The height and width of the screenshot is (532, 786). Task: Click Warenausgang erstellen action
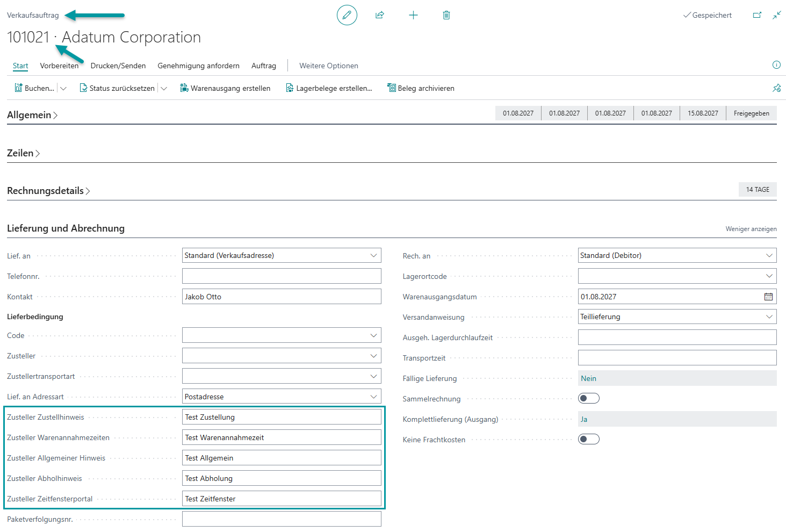coord(225,88)
